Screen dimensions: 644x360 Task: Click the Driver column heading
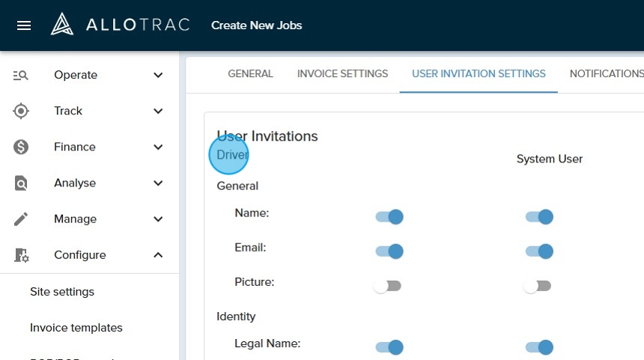[231, 155]
